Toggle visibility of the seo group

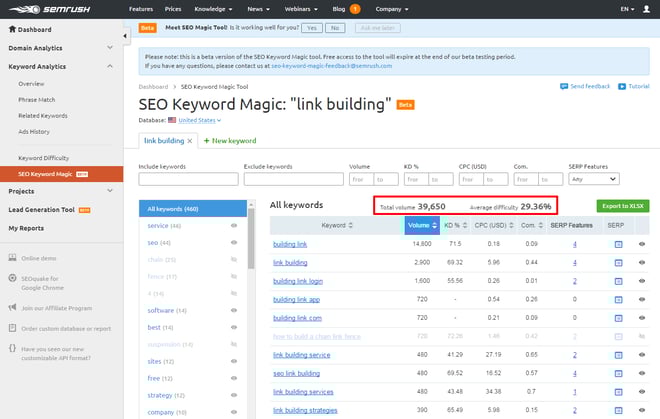click(234, 243)
